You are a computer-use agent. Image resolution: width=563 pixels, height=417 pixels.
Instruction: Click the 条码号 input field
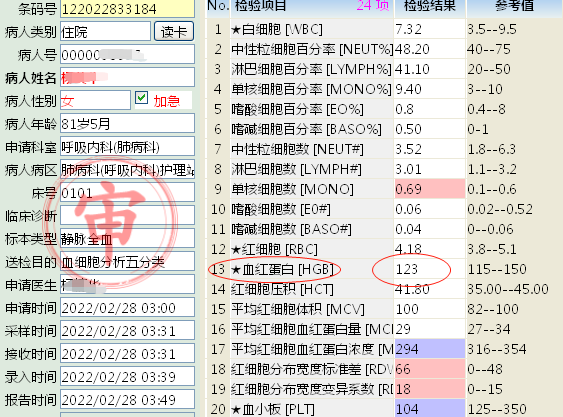(x=127, y=9)
